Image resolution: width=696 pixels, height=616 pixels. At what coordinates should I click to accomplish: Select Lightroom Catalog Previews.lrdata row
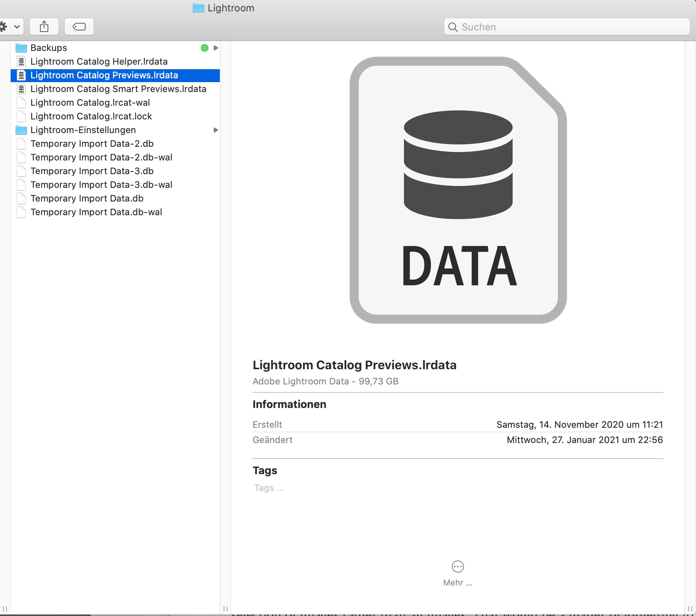(115, 75)
